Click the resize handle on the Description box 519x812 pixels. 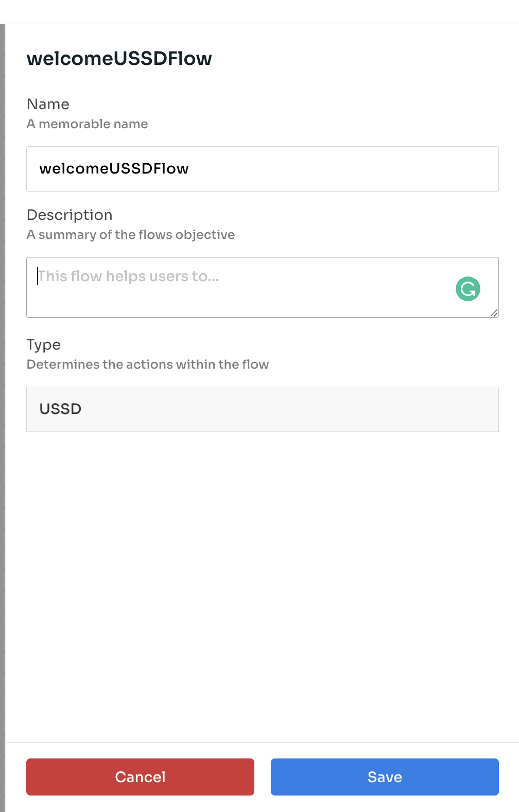494,313
